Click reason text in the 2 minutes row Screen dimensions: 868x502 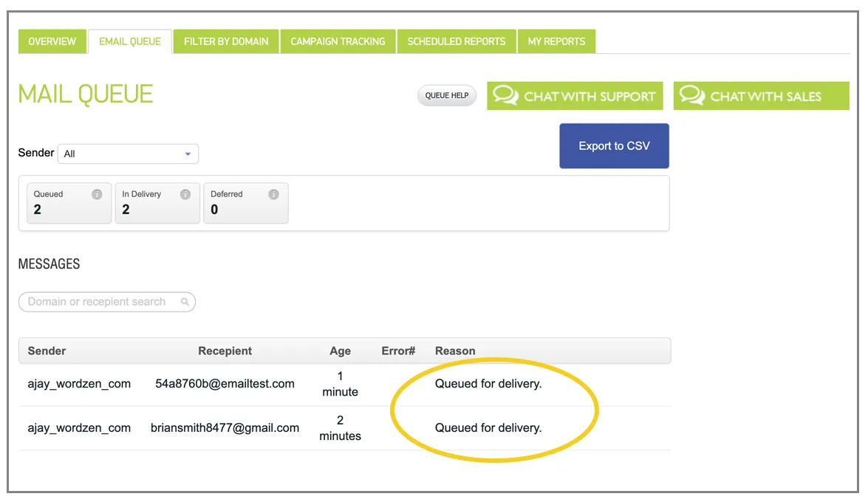coord(488,428)
